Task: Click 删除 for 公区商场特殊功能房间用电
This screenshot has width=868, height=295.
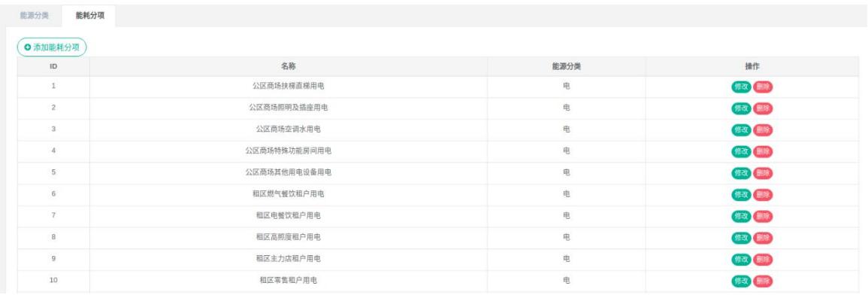Action: tap(763, 151)
